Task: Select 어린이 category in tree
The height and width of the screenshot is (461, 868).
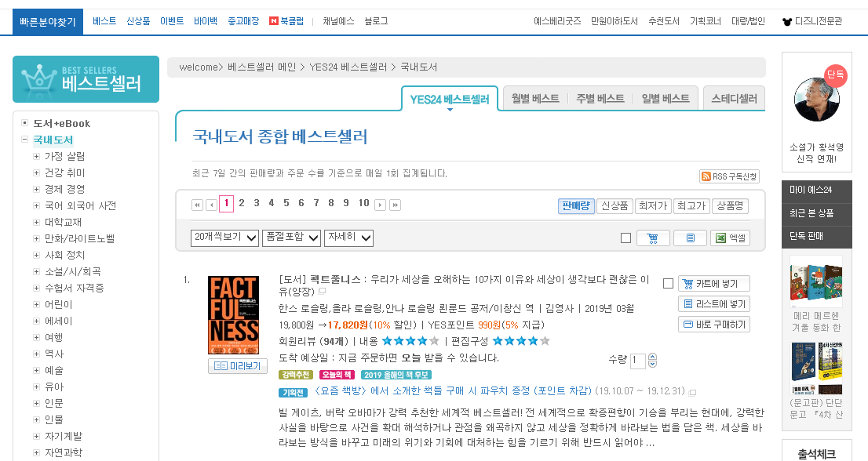Action: 59,304
